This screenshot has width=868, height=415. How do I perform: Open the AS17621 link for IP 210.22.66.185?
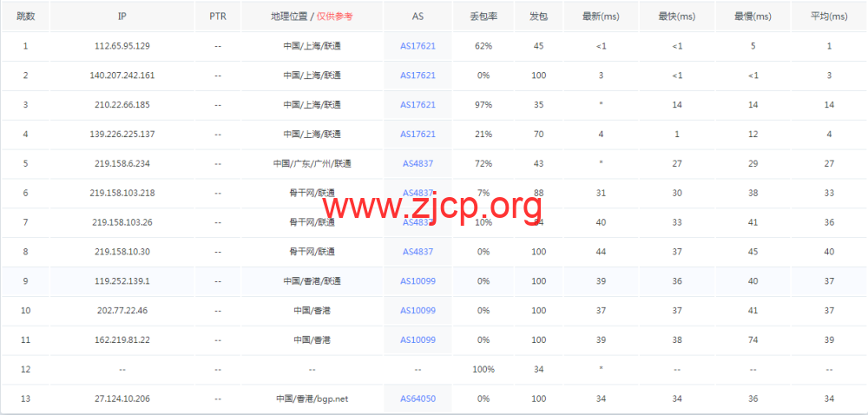418,104
